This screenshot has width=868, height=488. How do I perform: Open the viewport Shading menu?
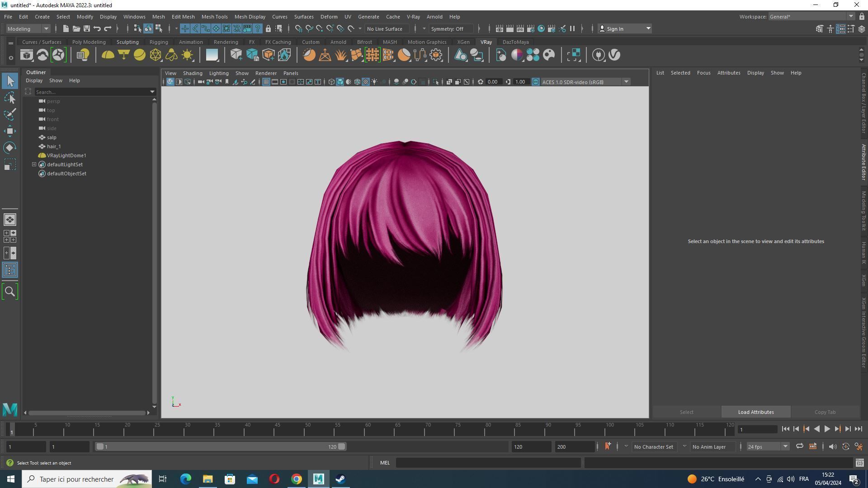click(192, 73)
